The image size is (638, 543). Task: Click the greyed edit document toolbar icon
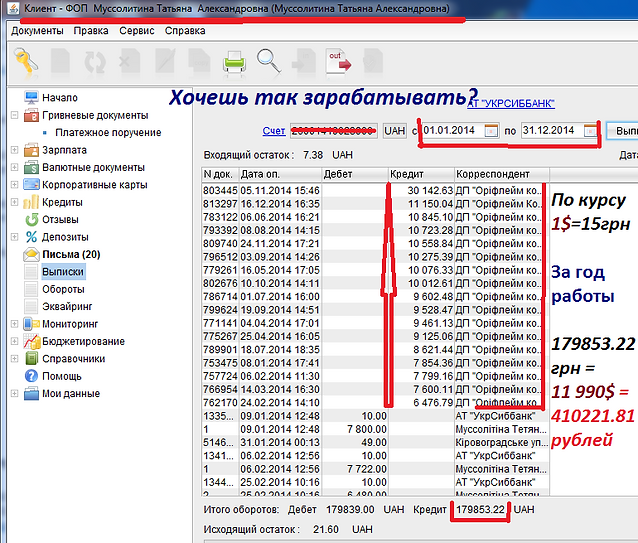pyautogui.click(x=165, y=62)
